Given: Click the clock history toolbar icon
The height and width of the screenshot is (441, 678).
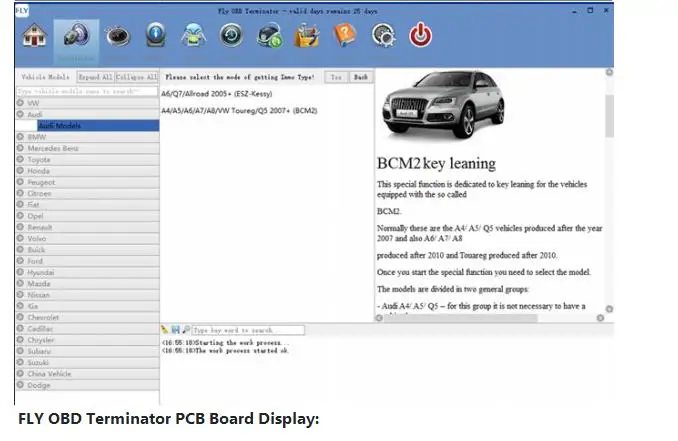Looking at the screenshot, I should click(231, 35).
